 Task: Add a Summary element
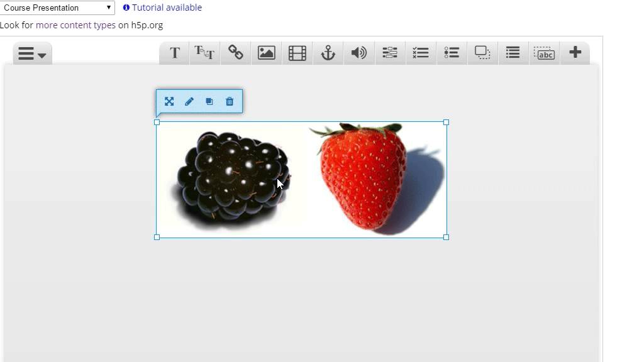[x=513, y=53]
